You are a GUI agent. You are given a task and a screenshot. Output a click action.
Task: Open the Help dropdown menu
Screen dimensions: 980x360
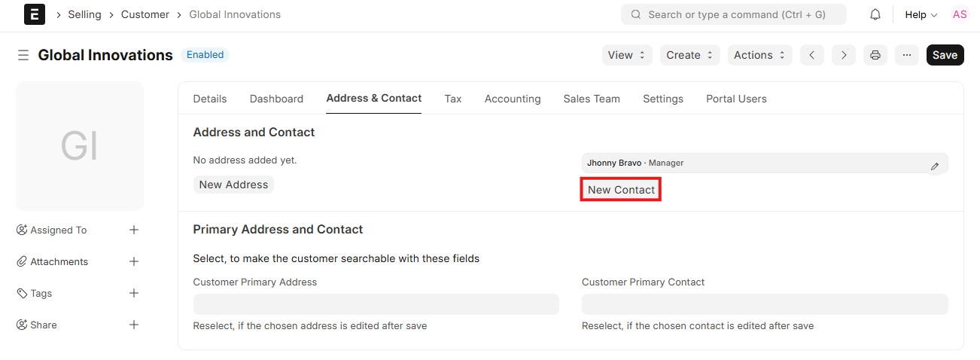[x=921, y=14]
